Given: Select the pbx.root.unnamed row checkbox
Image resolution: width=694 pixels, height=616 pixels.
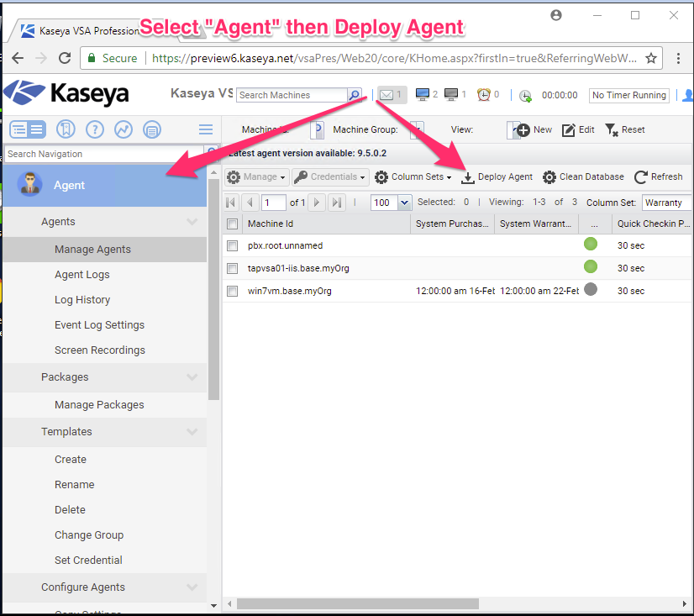Looking at the screenshot, I should click(x=233, y=245).
